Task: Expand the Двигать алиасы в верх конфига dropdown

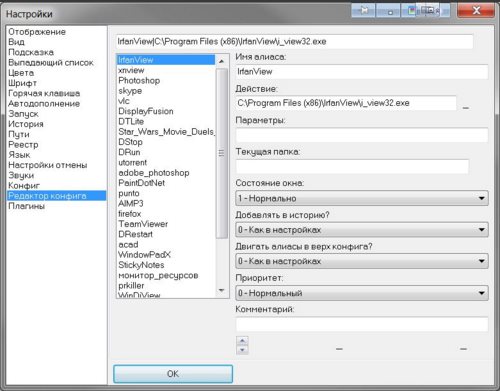Action: (x=362, y=261)
